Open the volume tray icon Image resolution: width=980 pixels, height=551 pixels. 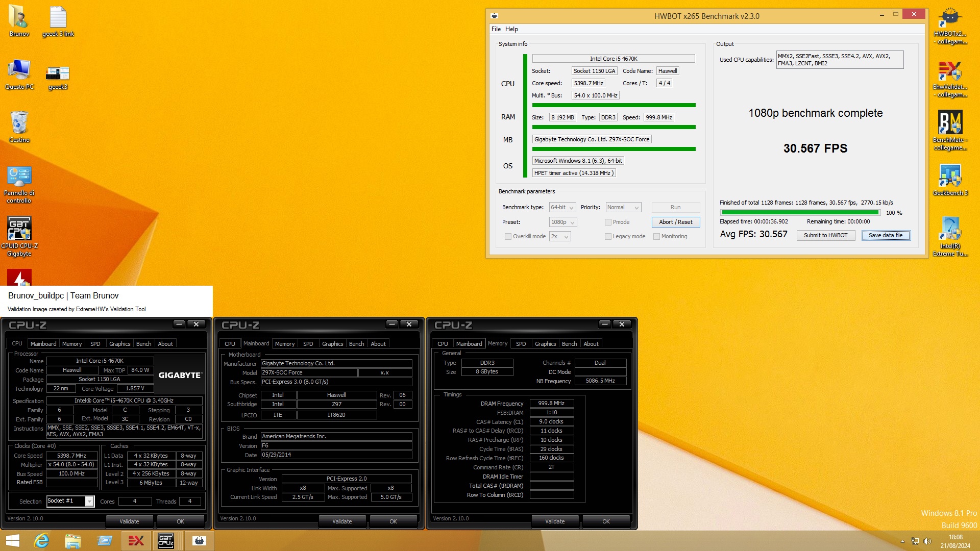click(927, 541)
